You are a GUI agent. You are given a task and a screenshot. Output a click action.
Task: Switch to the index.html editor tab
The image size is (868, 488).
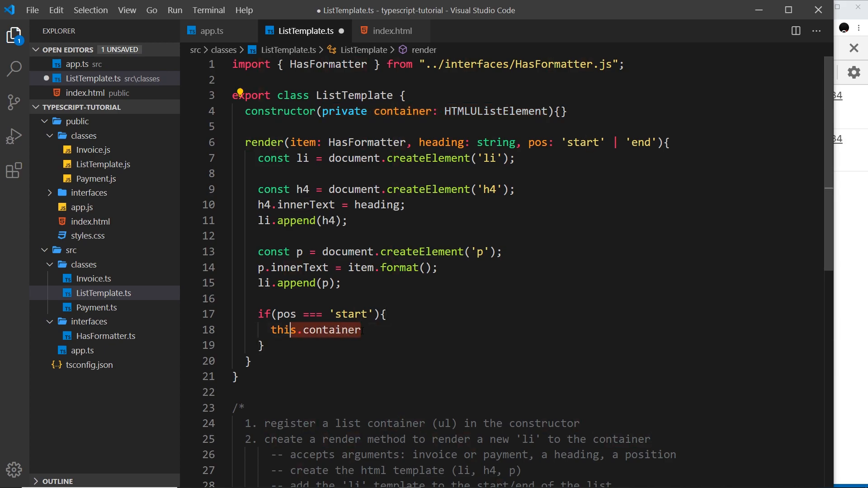coord(392,31)
